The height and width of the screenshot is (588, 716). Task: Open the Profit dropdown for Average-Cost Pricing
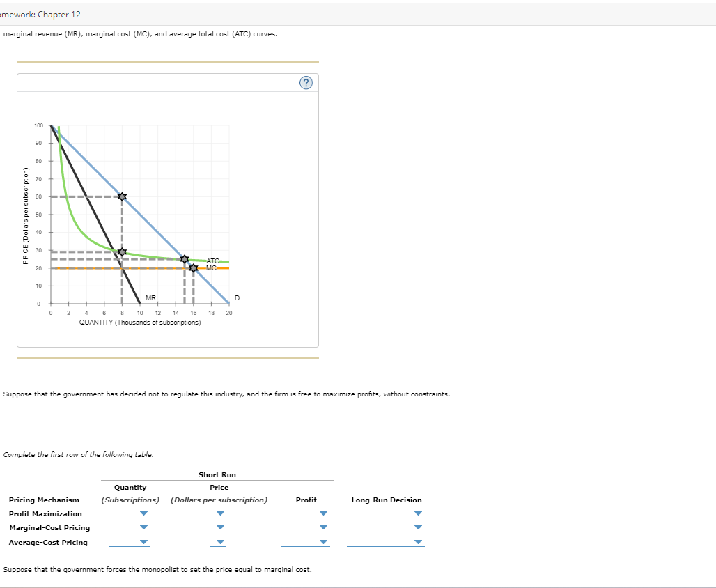(322, 543)
